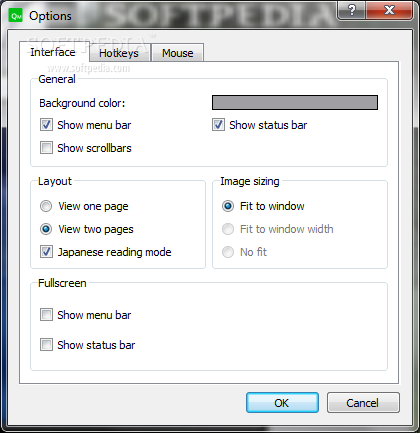Open the Hotkeys tab

click(x=119, y=53)
